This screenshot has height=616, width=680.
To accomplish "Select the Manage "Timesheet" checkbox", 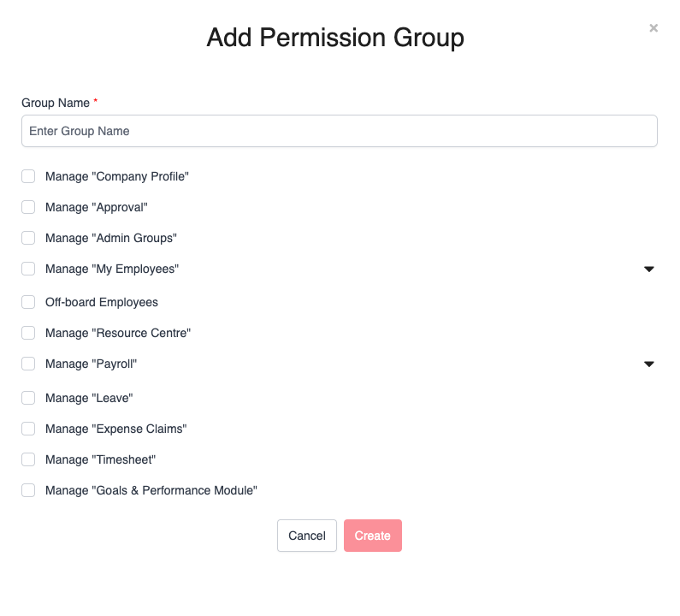I will (28, 459).
